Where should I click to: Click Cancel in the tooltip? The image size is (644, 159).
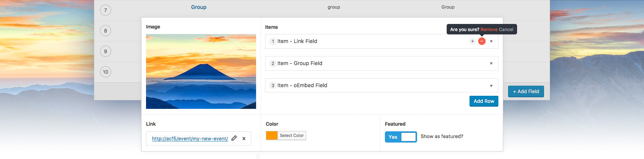click(x=506, y=30)
